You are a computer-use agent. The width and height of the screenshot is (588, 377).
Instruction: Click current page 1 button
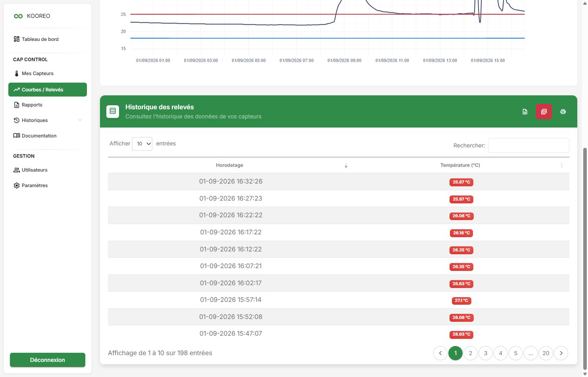(x=455, y=353)
